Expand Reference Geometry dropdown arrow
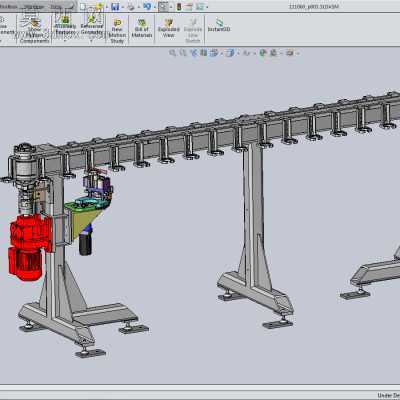 [x=91, y=41]
